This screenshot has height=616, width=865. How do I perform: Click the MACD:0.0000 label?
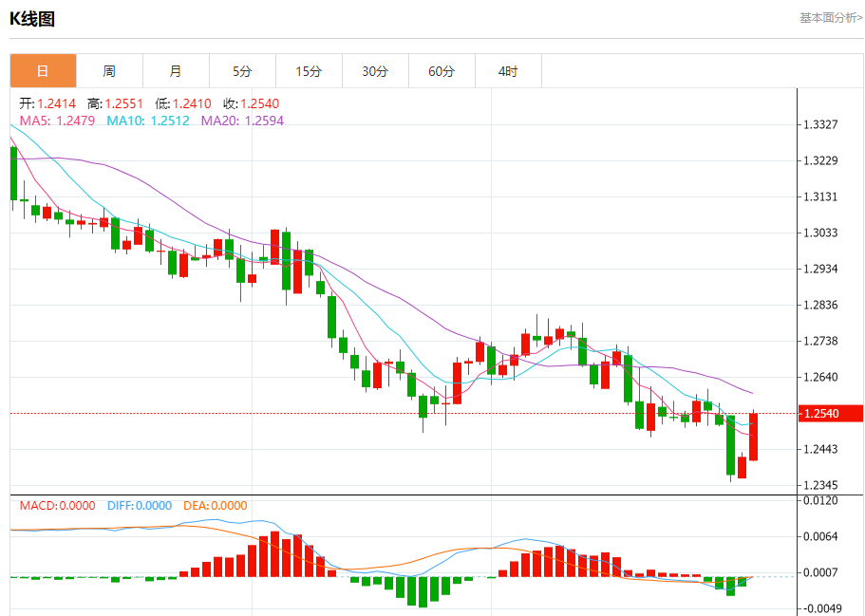coord(57,506)
